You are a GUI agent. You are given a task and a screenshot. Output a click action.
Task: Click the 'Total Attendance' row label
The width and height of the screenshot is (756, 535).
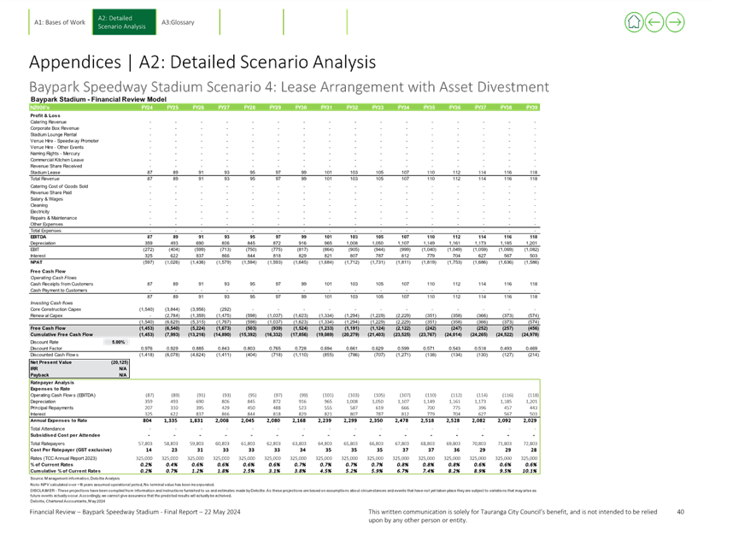pyautogui.click(x=47, y=429)
